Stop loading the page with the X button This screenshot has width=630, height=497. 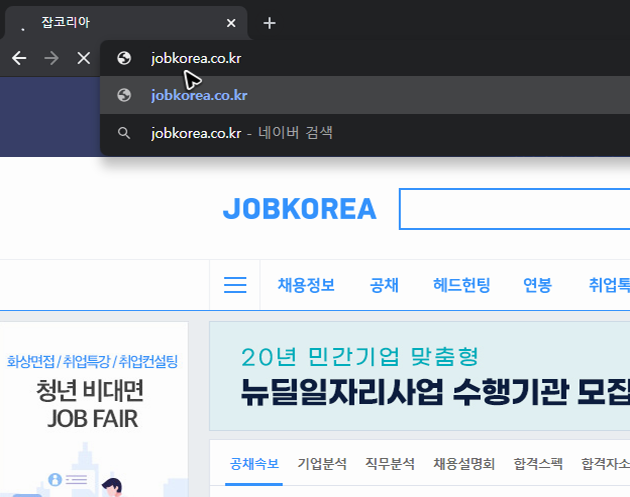point(84,58)
